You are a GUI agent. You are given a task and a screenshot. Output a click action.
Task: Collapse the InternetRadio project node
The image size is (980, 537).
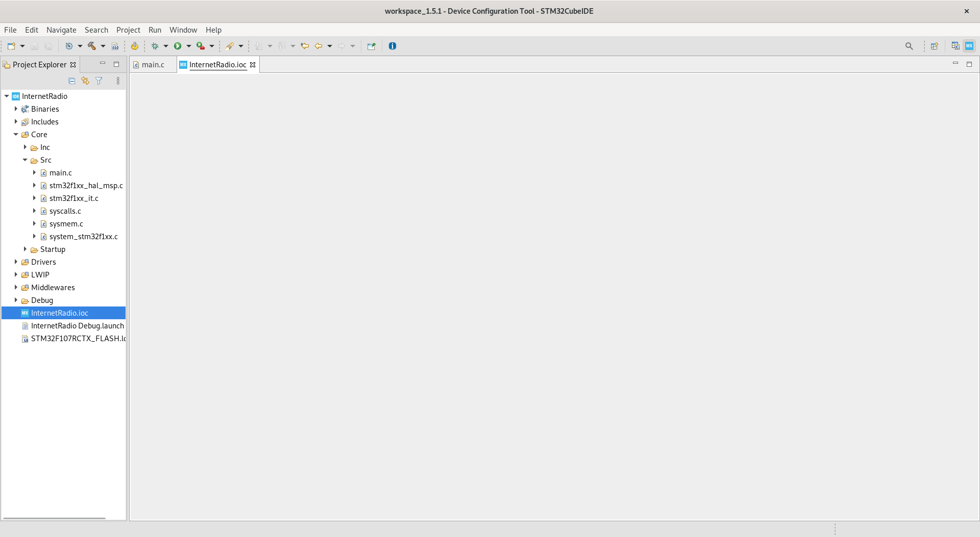coord(7,96)
